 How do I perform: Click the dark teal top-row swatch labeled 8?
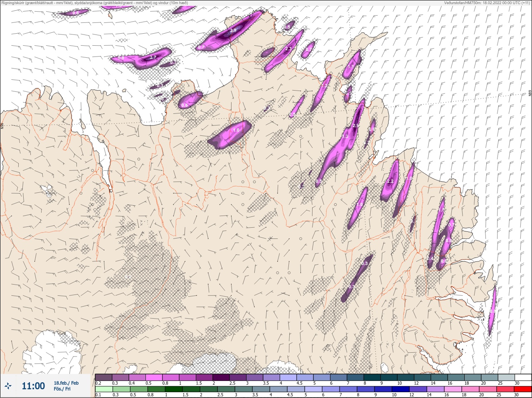point(373,377)
